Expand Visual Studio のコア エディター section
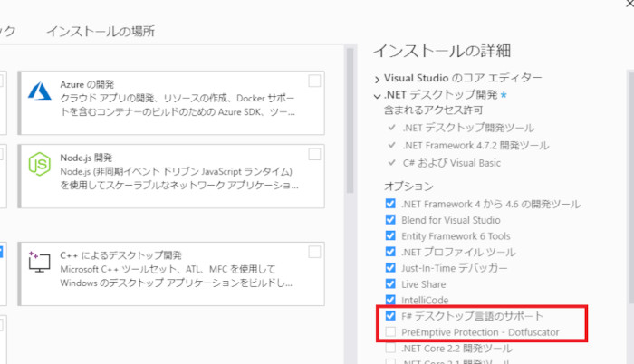The height and width of the screenshot is (364, 634). pos(377,80)
